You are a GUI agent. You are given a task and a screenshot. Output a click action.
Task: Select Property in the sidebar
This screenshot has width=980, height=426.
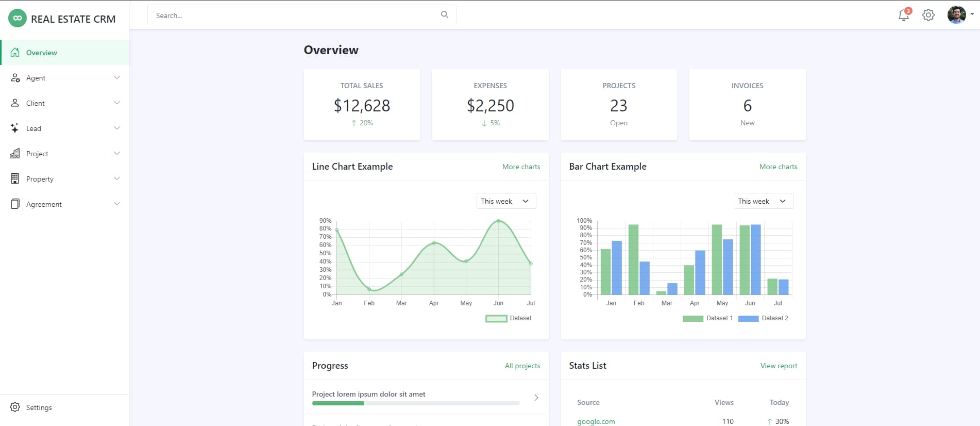click(x=64, y=178)
